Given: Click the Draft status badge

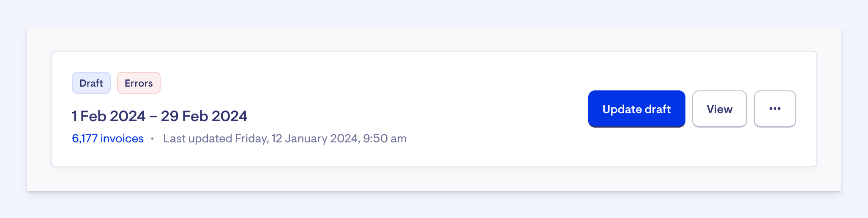Looking at the screenshot, I should click(x=91, y=83).
